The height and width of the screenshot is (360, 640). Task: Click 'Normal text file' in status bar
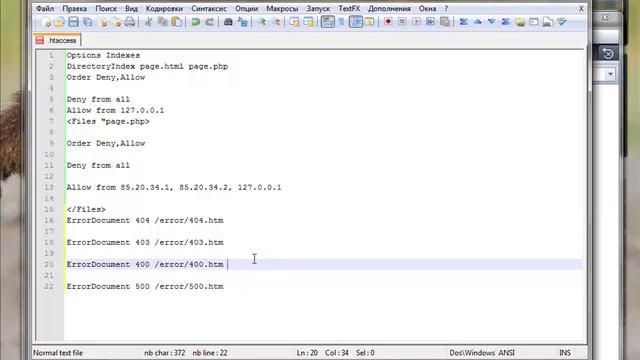[x=58, y=353]
